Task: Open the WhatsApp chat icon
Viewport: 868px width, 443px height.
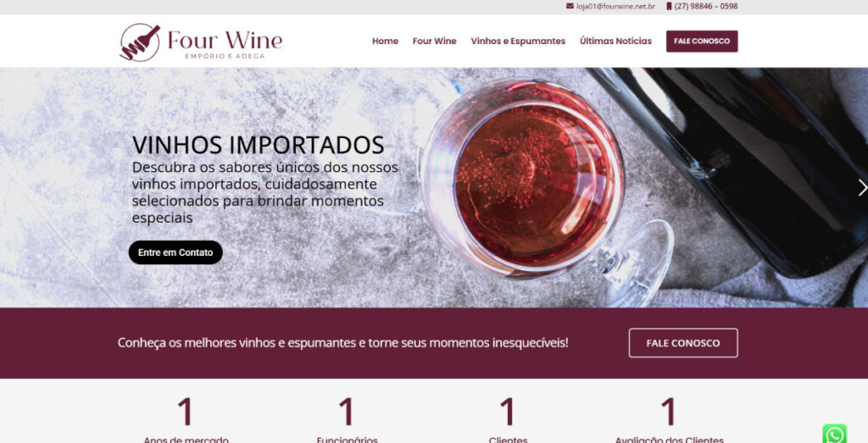Action: point(834,435)
